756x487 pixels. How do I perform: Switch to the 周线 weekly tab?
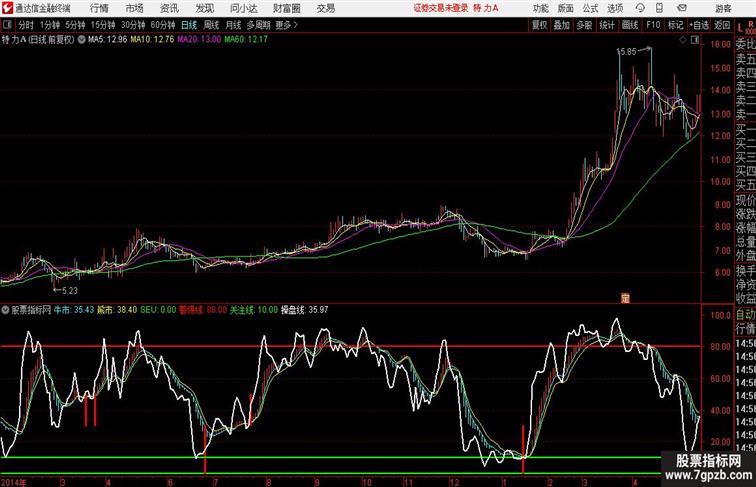pos(211,25)
